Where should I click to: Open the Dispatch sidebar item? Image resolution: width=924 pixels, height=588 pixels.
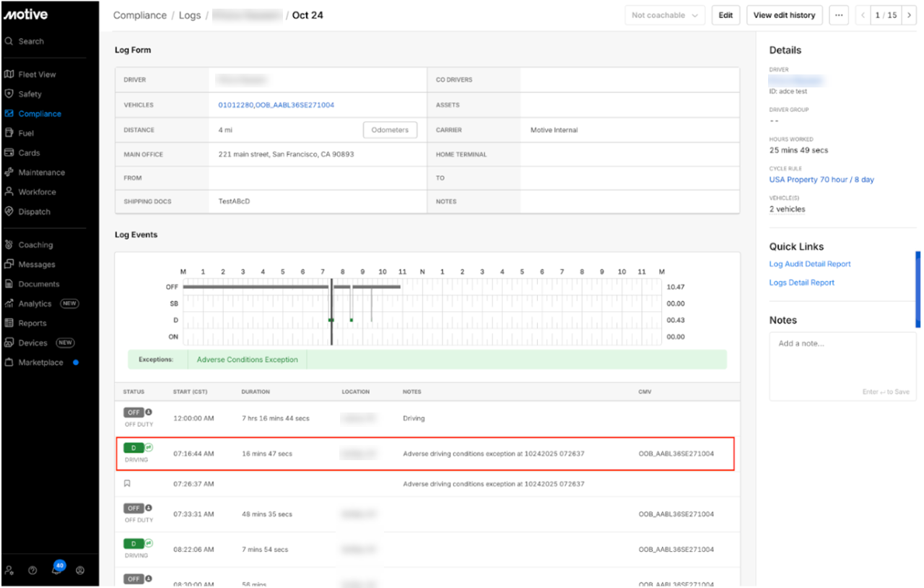pyautogui.click(x=34, y=212)
